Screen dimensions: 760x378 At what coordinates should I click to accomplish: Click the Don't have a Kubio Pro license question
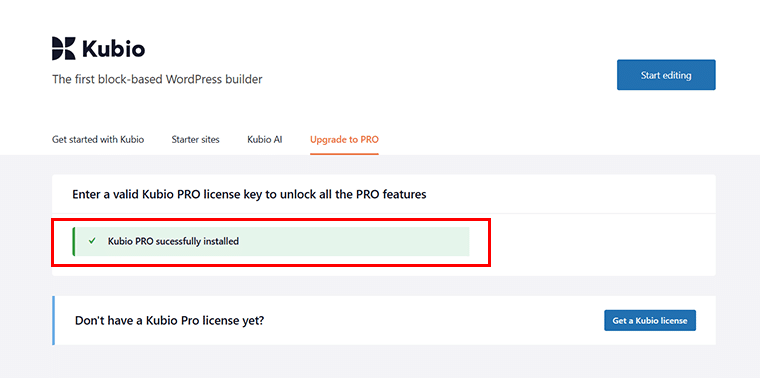point(170,320)
